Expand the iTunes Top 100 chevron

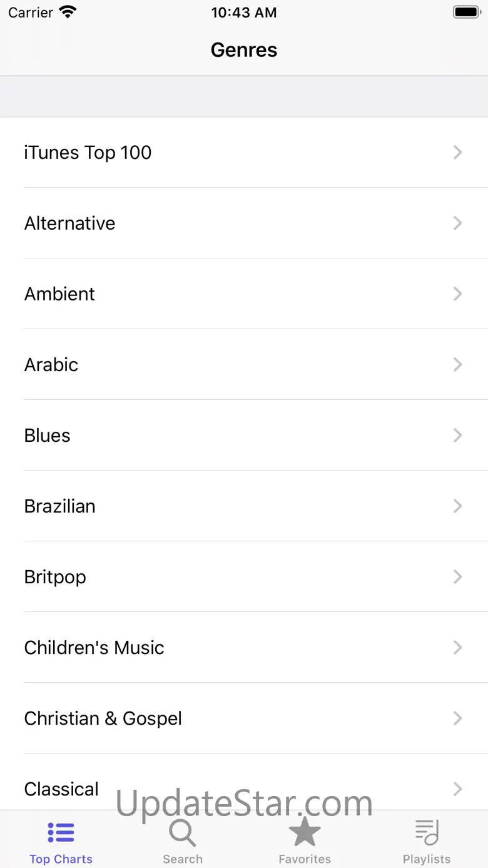pyautogui.click(x=458, y=152)
